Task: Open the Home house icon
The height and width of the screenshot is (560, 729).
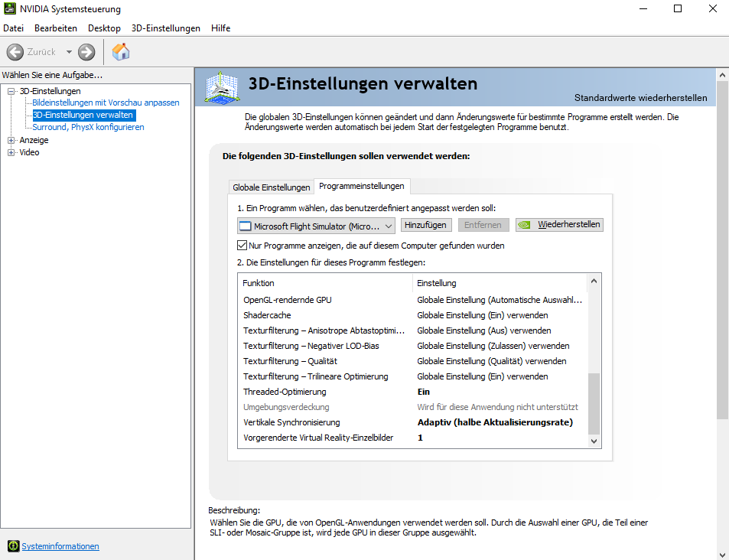Action: point(121,51)
